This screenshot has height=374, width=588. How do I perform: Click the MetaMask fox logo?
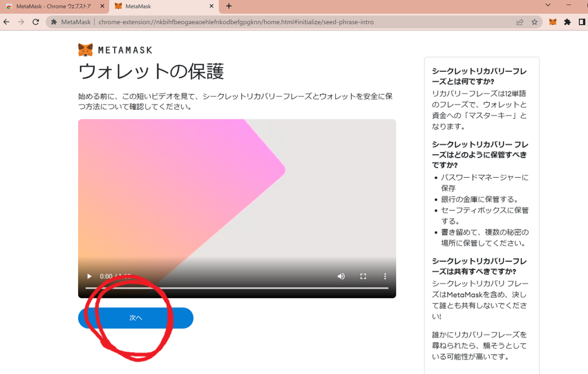pos(86,50)
